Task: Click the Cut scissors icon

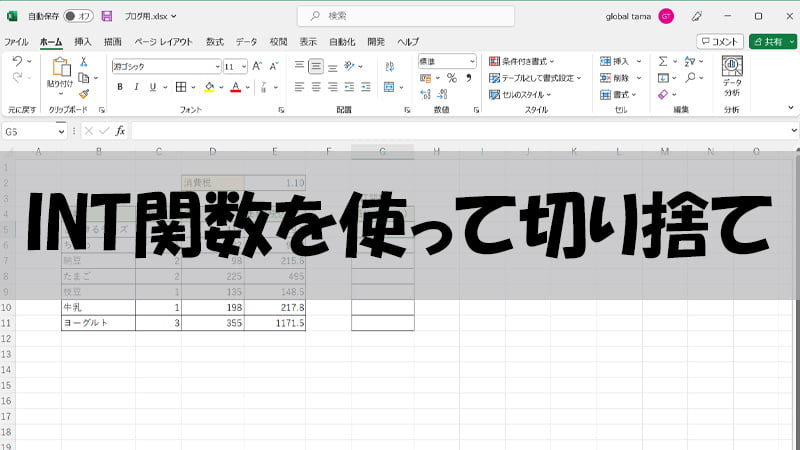Action: [84, 62]
